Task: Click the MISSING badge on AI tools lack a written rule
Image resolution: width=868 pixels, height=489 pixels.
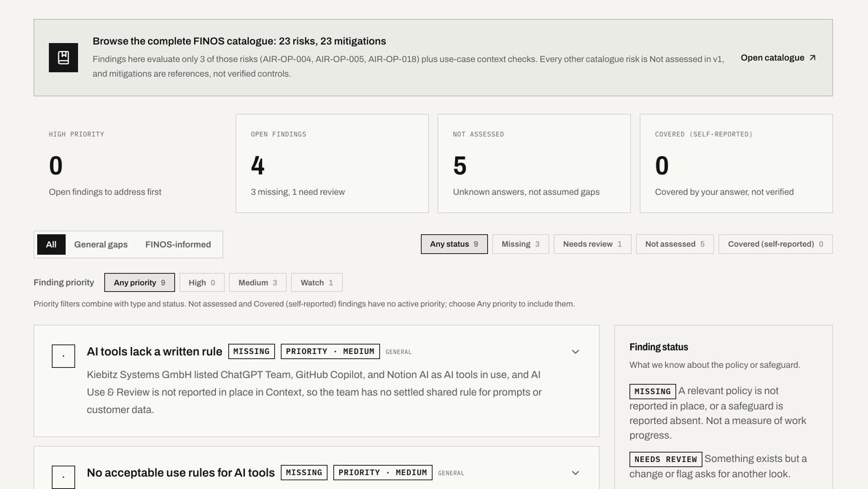Action: tap(252, 352)
